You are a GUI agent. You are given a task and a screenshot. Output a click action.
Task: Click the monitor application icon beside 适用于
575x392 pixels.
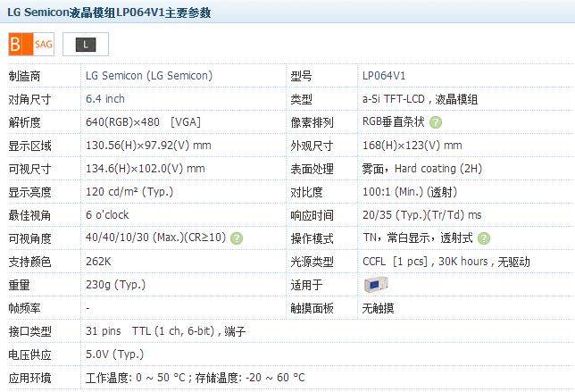click(375, 285)
